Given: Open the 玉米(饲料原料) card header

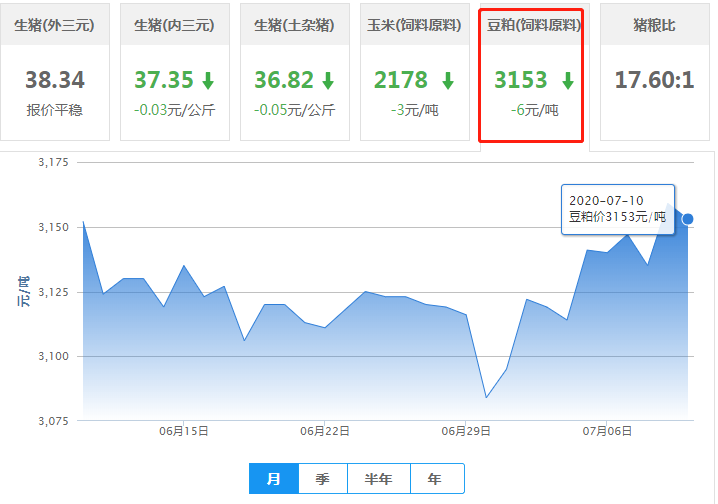Looking at the screenshot, I should tap(414, 25).
